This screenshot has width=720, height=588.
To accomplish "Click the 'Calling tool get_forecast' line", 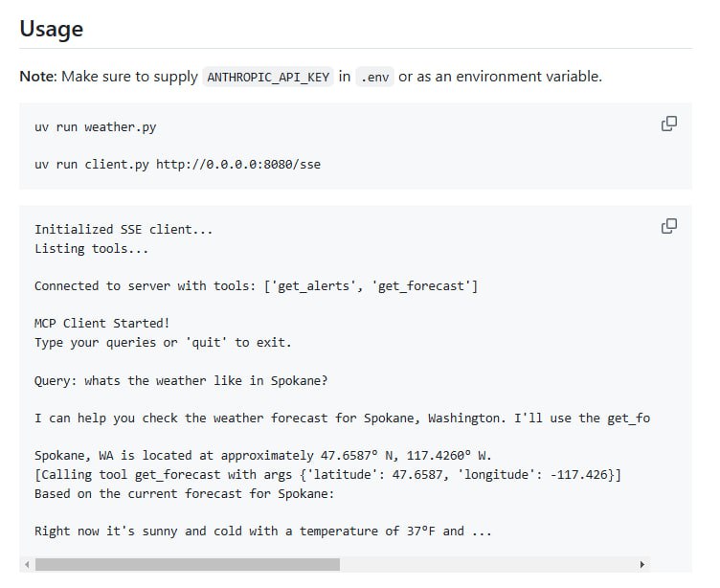I will (x=327, y=475).
